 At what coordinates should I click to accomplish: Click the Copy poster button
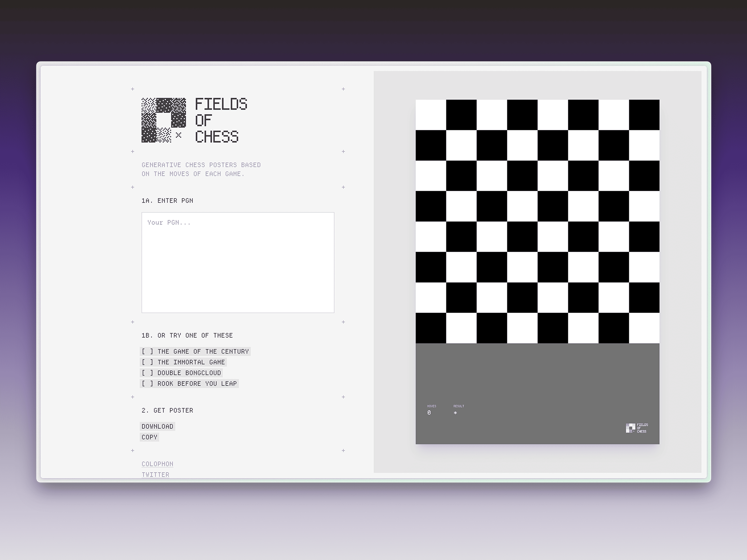[x=149, y=437]
